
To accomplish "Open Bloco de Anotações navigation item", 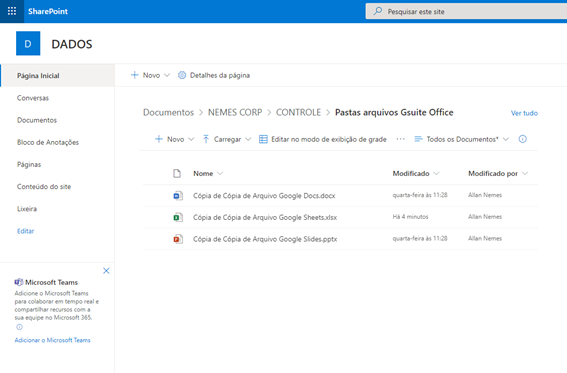I will tap(48, 142).
